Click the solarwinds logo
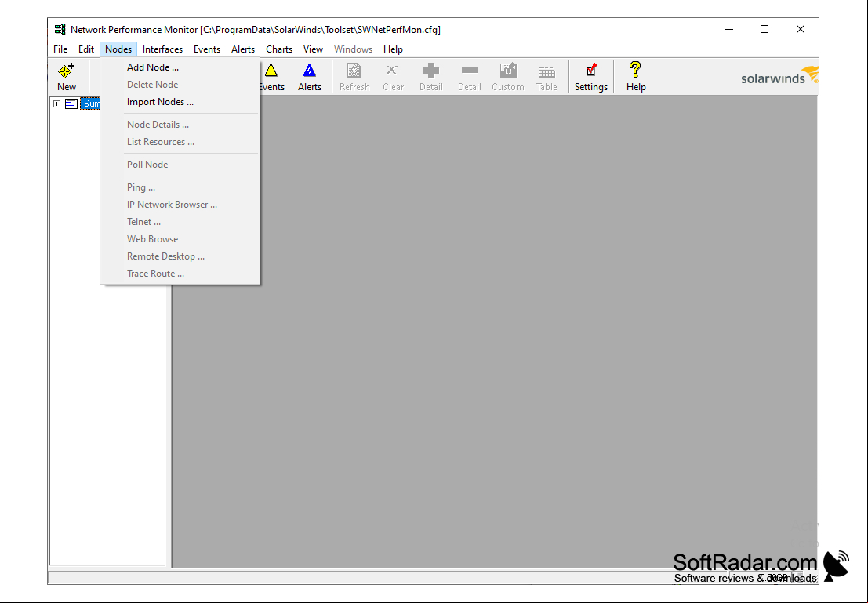 [x=779, y=76]
